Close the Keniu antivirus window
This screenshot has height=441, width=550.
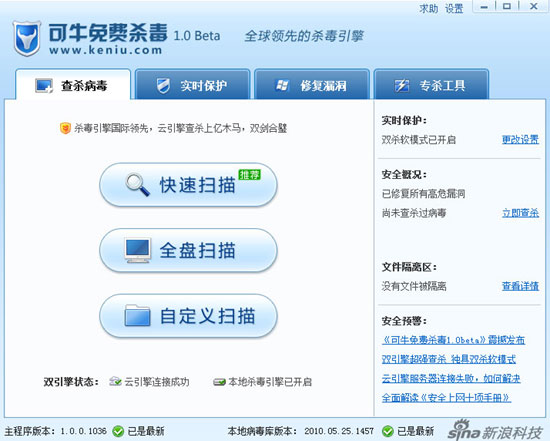(x=534, y=6)
